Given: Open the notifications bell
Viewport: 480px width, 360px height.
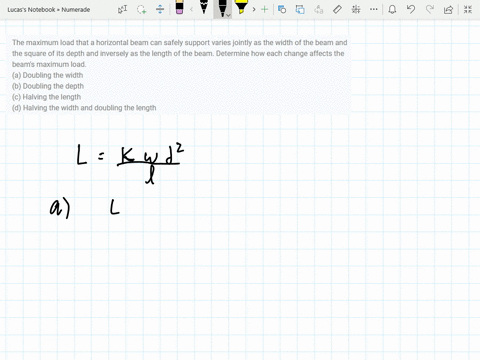Looking at the screenshot, I should pyautogui.click(x=392, y=9).
